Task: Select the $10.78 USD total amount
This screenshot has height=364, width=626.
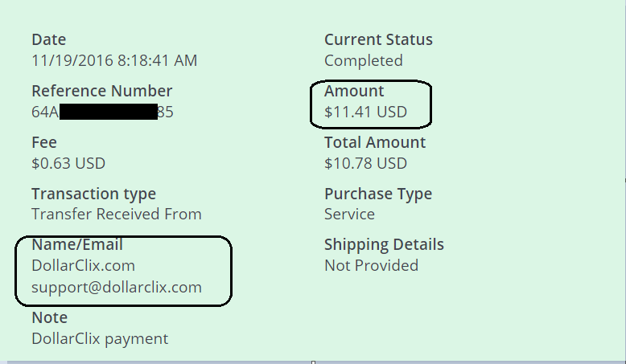Action: [x=365, y=163]
